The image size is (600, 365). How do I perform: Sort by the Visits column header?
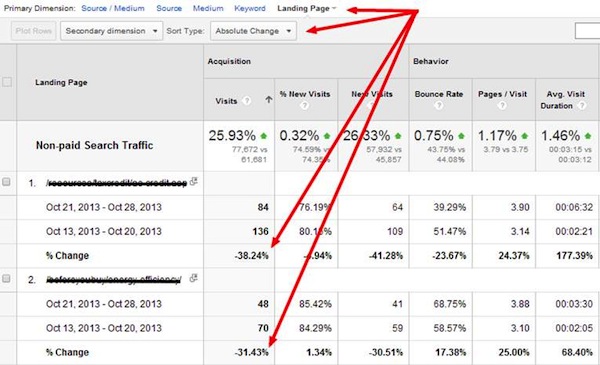tap(226, 101)
